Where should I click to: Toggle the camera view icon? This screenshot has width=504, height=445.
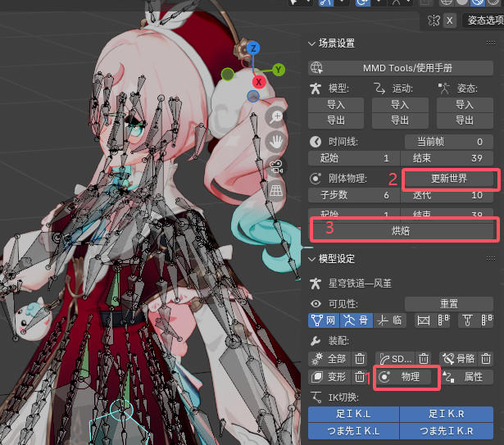click(x=276, y=166)
